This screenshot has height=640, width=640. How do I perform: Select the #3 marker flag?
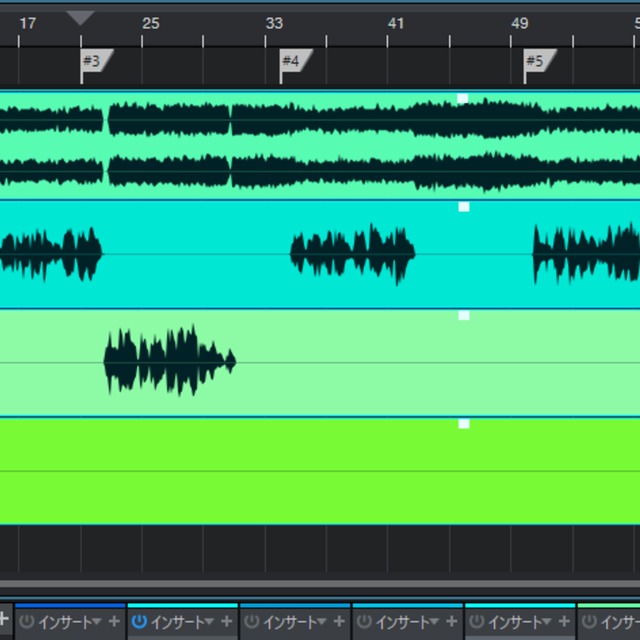[95, 61]
